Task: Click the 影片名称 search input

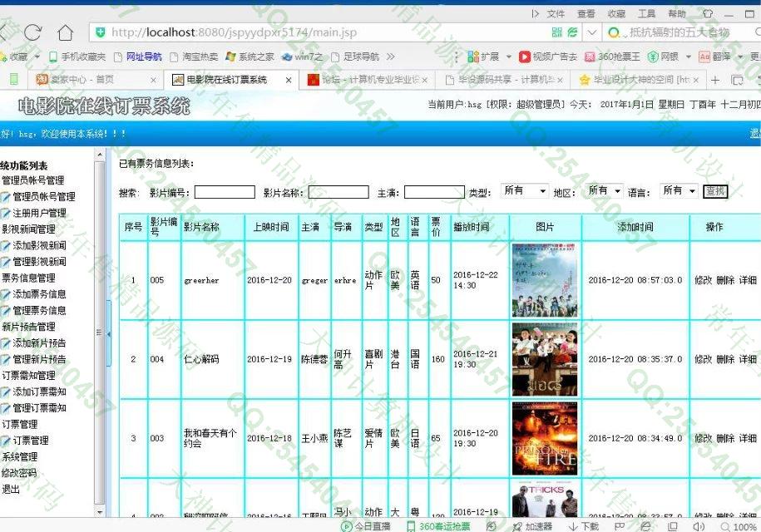Action: click(x=338, y=192)
